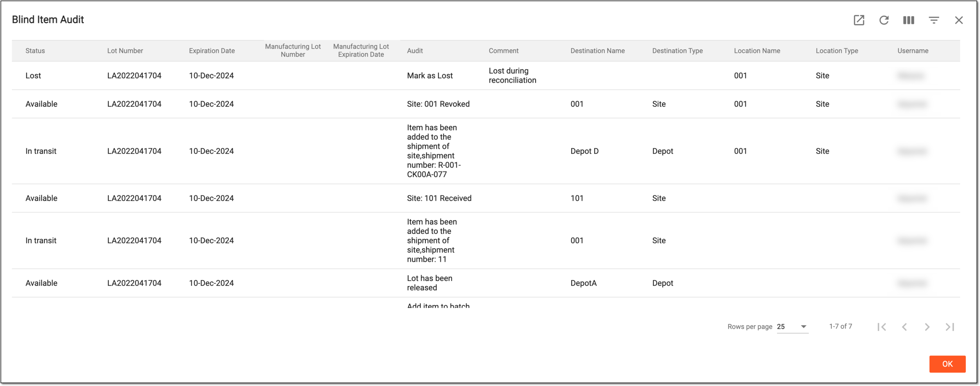Image resolution: width=980 pixels, height=386 pixels.
Task: Select the Site: 101 Received row
Action: coord(486,198)
